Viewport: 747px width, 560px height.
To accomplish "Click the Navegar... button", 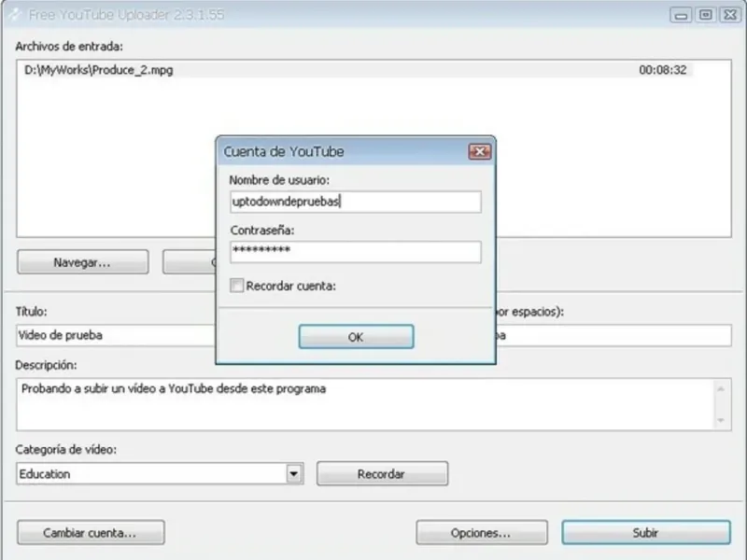I will pos(83,262).
